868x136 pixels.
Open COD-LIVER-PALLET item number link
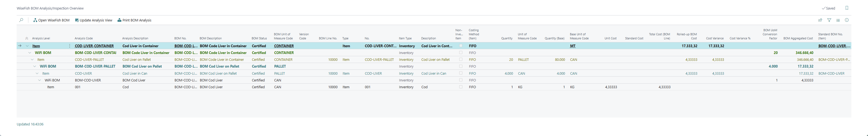(379, 60)
